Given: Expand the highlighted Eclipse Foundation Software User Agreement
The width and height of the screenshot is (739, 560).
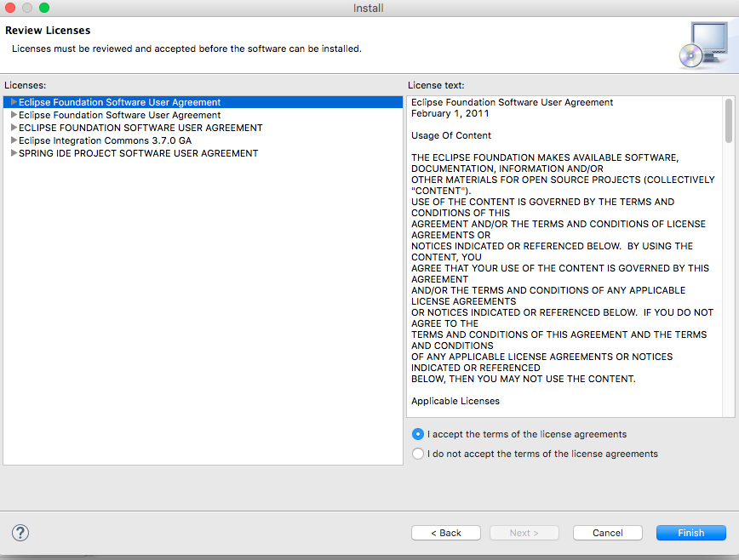Looking at the screenshot, I should 14,102.
